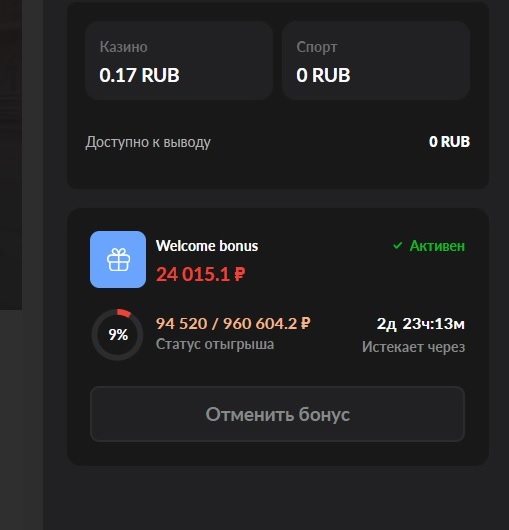
Task: Open the Спорт balance card
Action: pyautogui.click(x=376, y=60)
